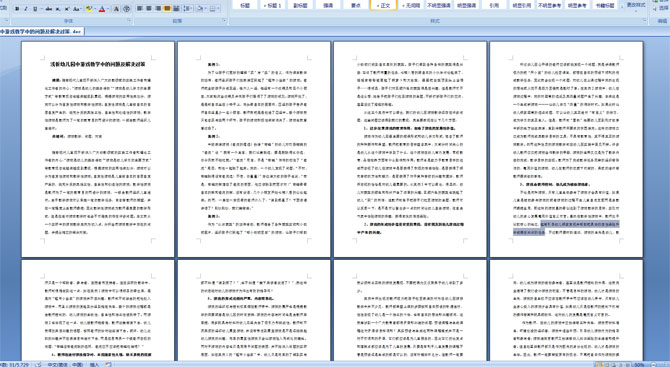This screenshot has height=367, width=670.
Task: Open the 更改样式 change styles menu
Action: 636,6
